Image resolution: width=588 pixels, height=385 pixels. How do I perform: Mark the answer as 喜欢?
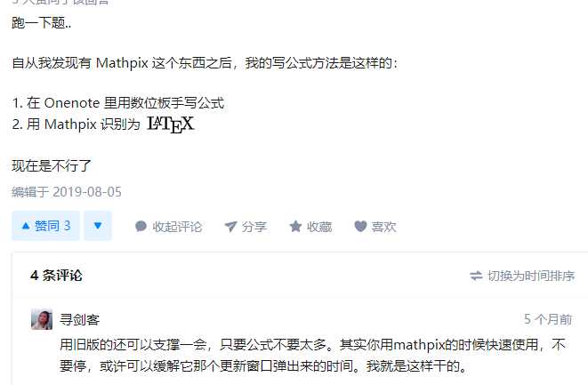(x=383, y=227)
